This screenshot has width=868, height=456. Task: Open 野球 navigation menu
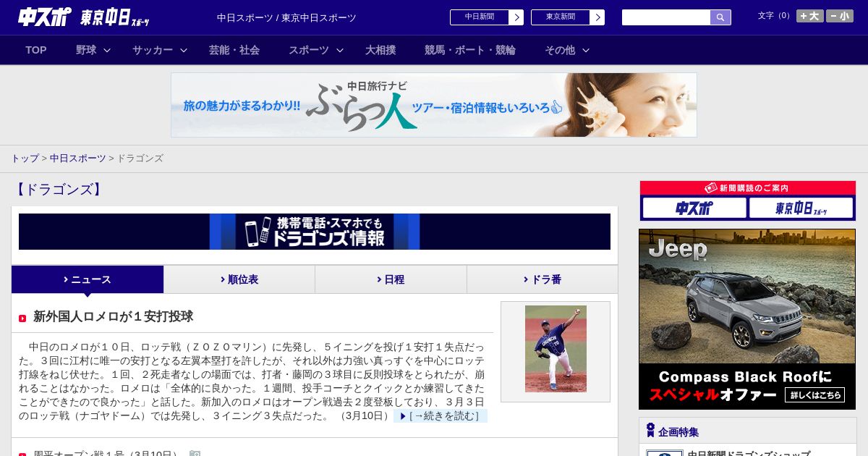pyautogui.click(x=86, y=50)
